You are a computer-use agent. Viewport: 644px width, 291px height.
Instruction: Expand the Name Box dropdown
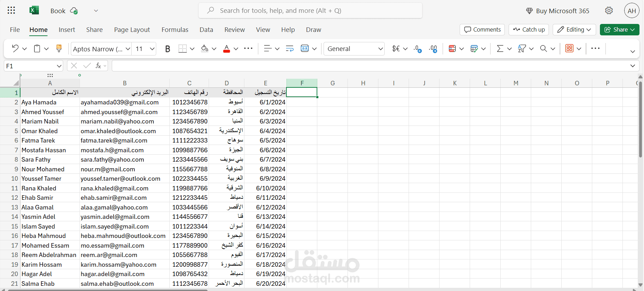pos(59,66)
